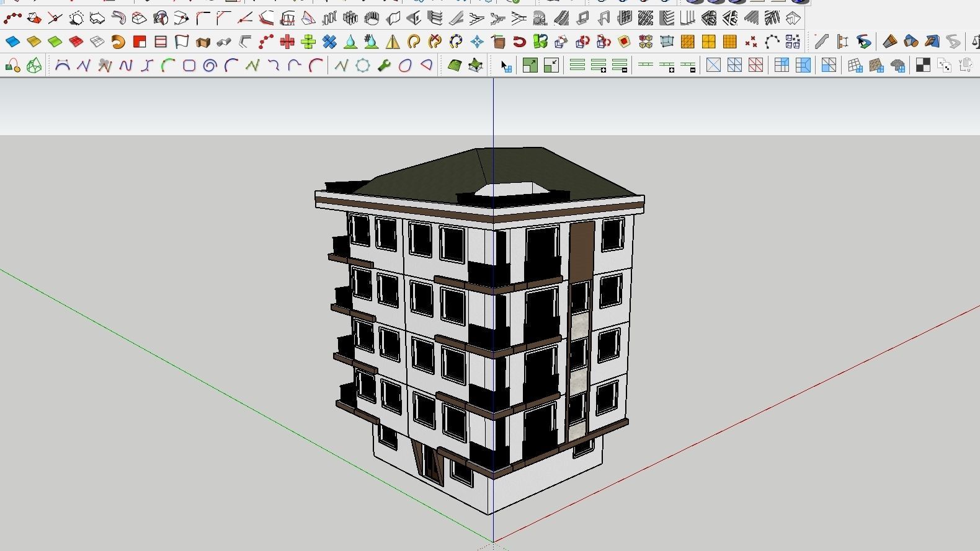Click the orange spiral arrow icon
This screenshot has height=551, width=980.
point(118,42)
